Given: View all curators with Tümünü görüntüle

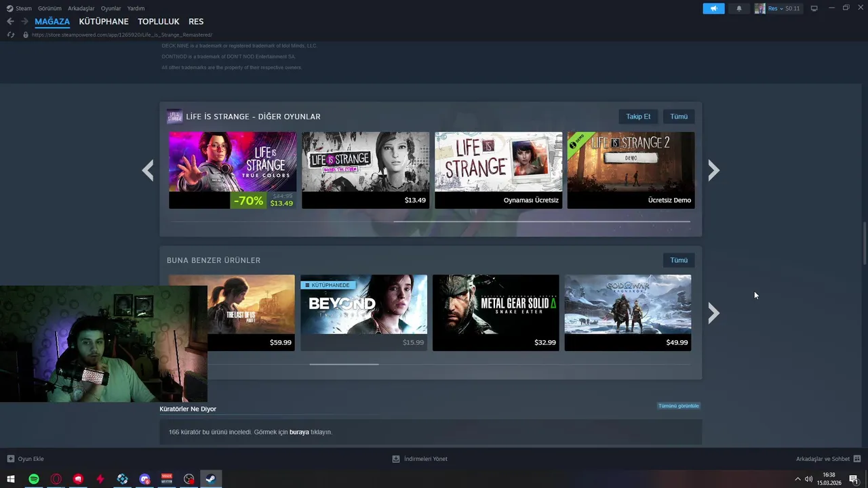Looking at the screenshot, I should click(678, 406).
